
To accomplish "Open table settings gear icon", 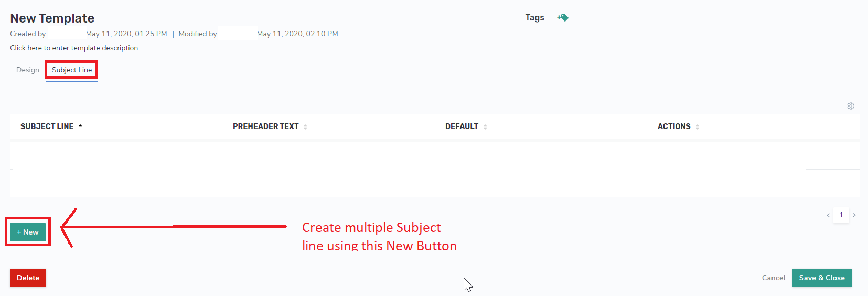I will point(850,106).
